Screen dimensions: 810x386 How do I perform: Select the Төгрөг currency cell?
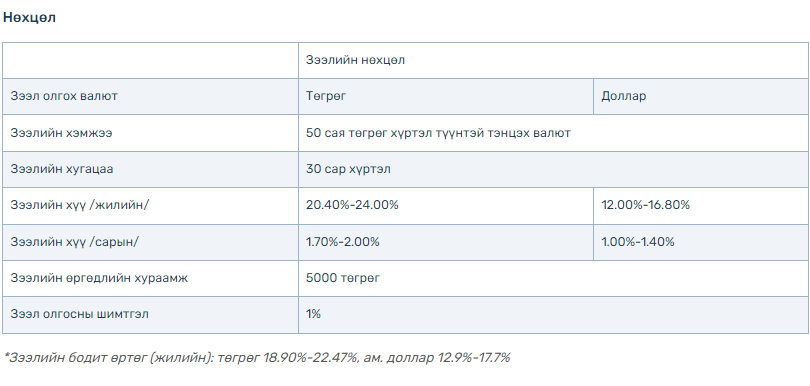pyautogui.click(x=446, y=97)
